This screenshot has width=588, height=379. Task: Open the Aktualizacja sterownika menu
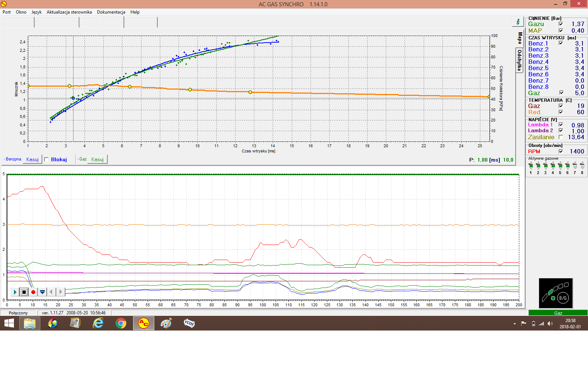[69, 12]
